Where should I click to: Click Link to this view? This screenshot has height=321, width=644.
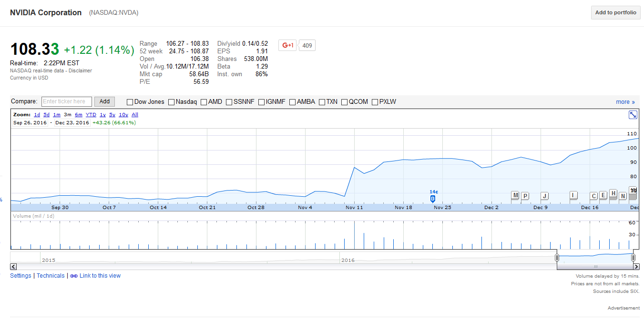[x=100, y=276]
